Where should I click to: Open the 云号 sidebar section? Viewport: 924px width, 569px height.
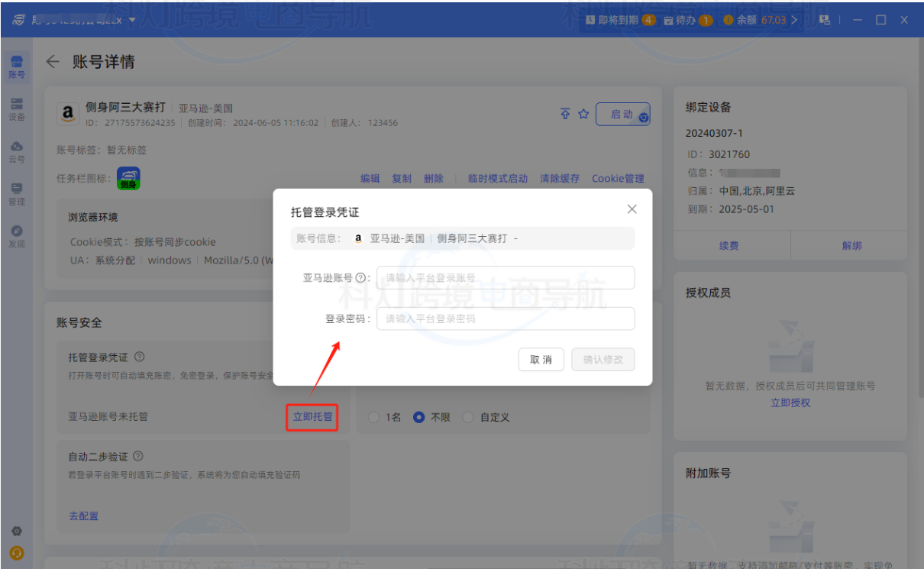[17, 153]
